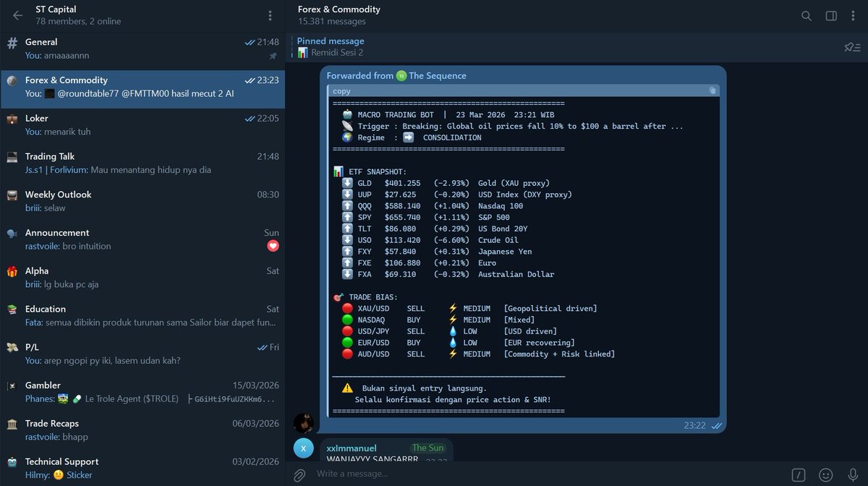Click the MACRO TRADING BOT header line
Image resolution: width=868 pixels, height=486 pixels.
[x=448, y=115]
